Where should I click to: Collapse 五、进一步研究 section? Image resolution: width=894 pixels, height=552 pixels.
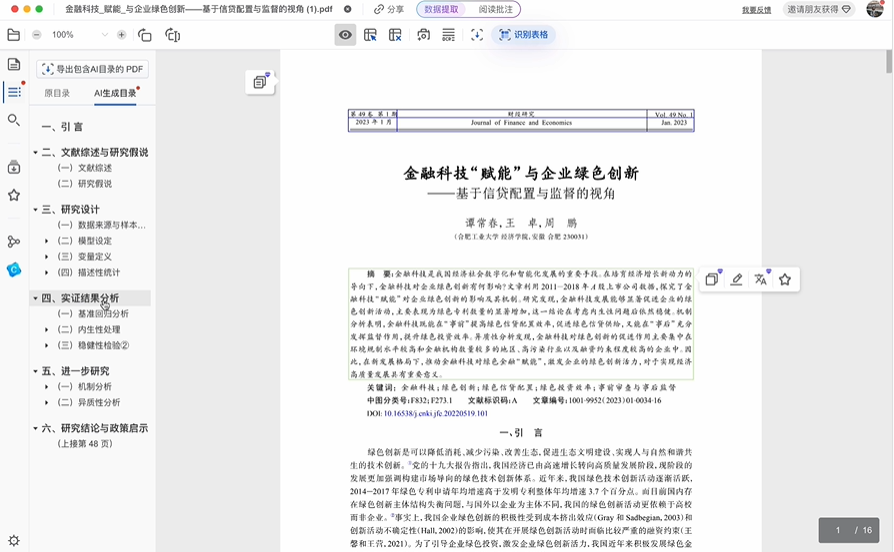click(x=35, y=371)
